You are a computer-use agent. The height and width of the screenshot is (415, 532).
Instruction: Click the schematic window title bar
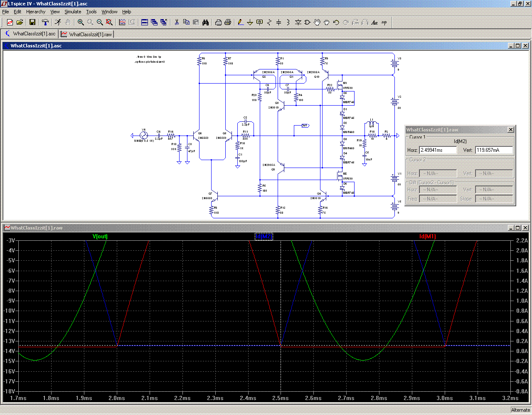[x=266, y=46]
